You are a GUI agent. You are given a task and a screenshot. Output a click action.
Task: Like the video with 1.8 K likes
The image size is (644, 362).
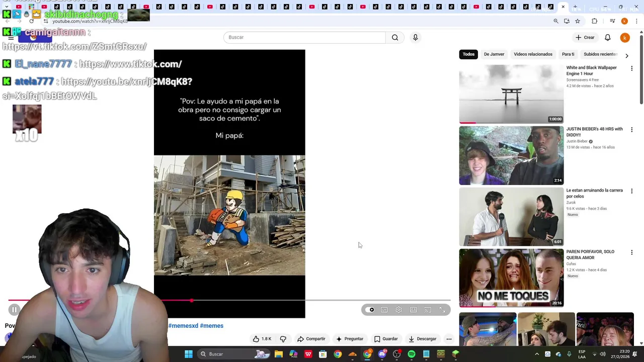pyautogui.click(x=262, y=339)
